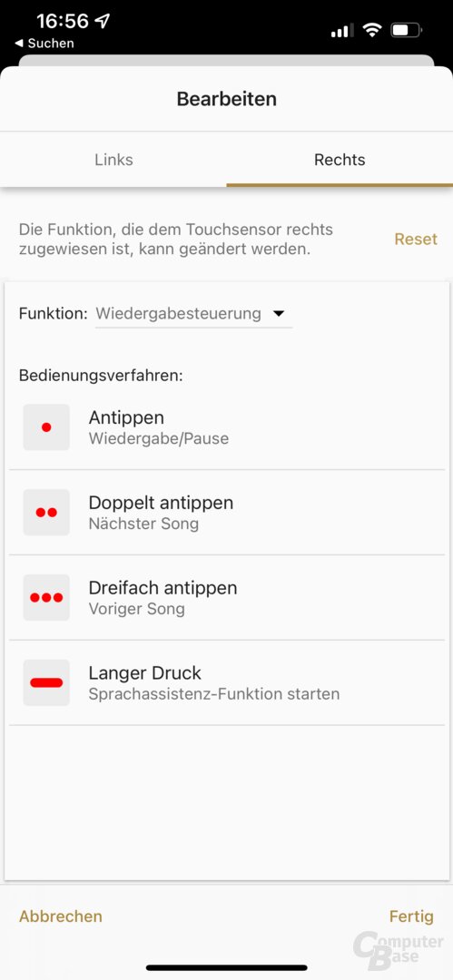Screen dimensions: 453x980
Task: Tap Fertig to finish editing
Action: tap(411, 916)
